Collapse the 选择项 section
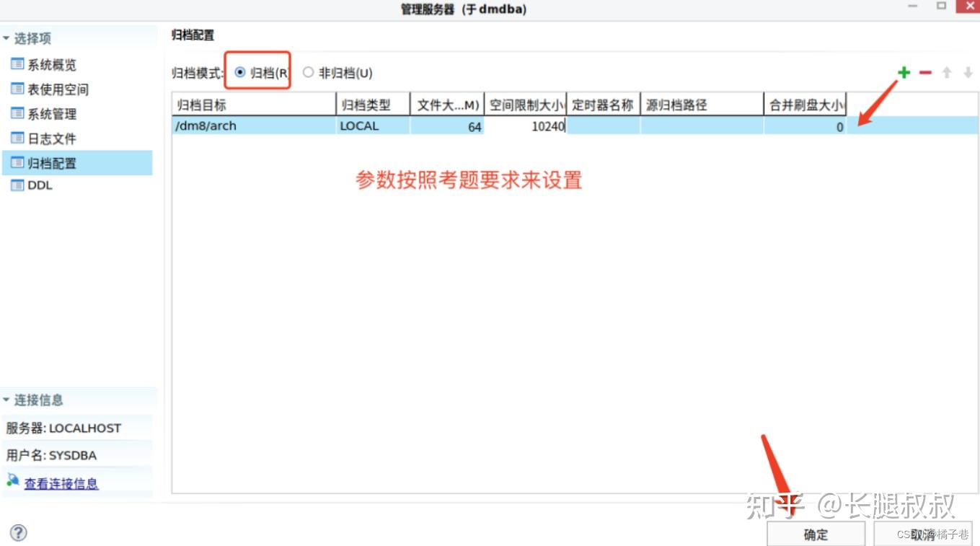This screenshot has height=546, width=980. [x=6, y=38]
